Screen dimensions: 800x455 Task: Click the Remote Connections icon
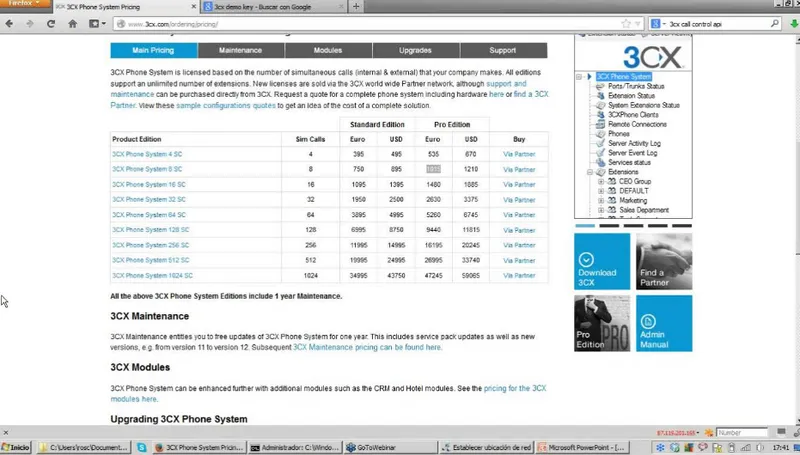601,124
